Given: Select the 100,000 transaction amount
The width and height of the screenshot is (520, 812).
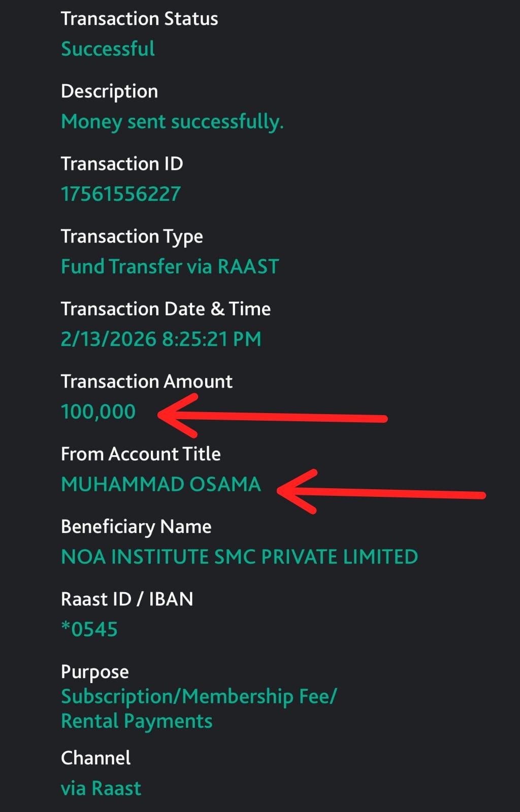Looking at the screenshot, I should 99,412.
